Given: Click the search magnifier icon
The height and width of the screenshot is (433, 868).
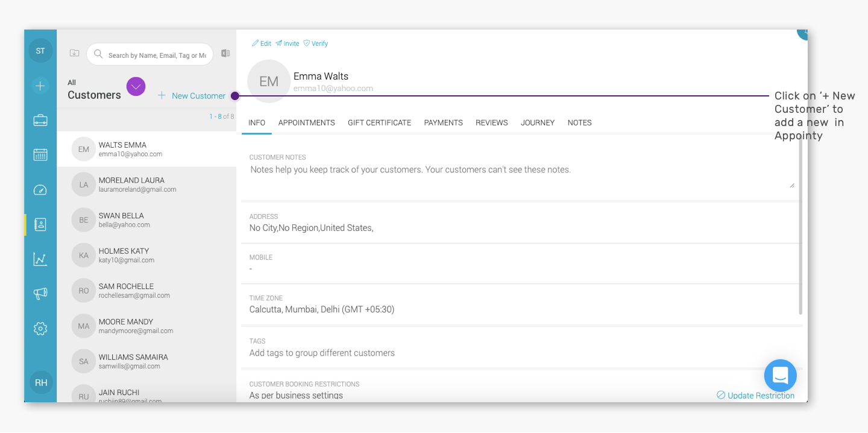Looking at the screenshot, I should [98, 54].
